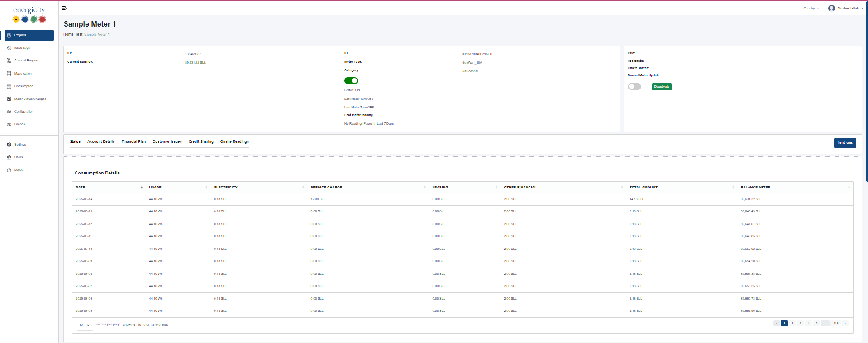Image resolution: width=868 pixels, height=343 pixels.
Task: Click the Meter Status Changes icon
Action: [x=9, y=99]
